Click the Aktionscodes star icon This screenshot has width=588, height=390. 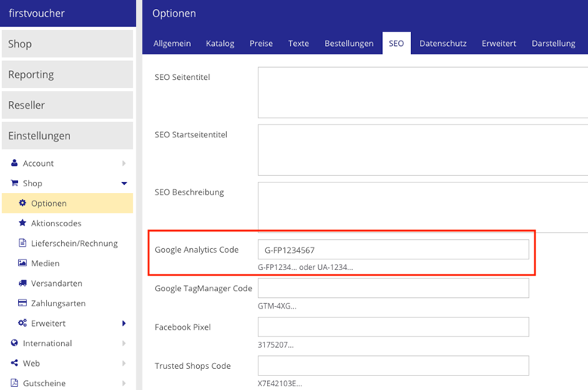(x=23, y=223)
